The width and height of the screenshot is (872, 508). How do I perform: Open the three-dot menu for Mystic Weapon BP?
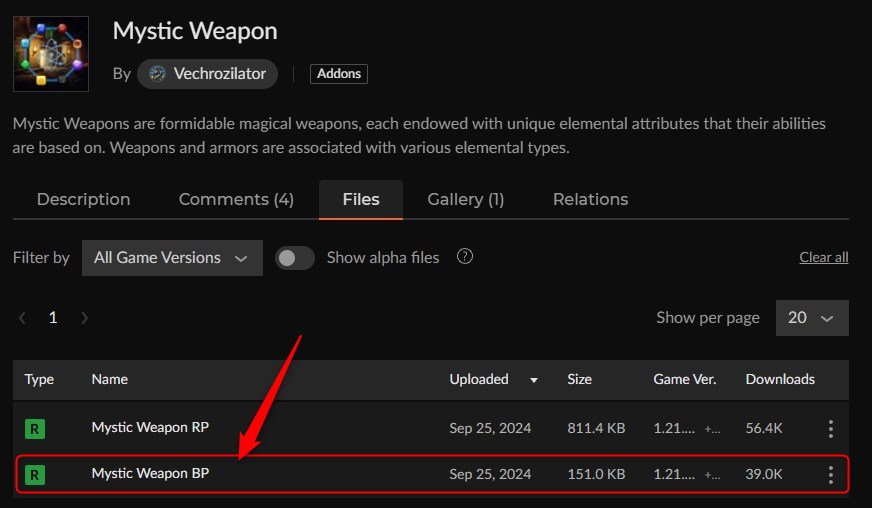pos(830,475)
